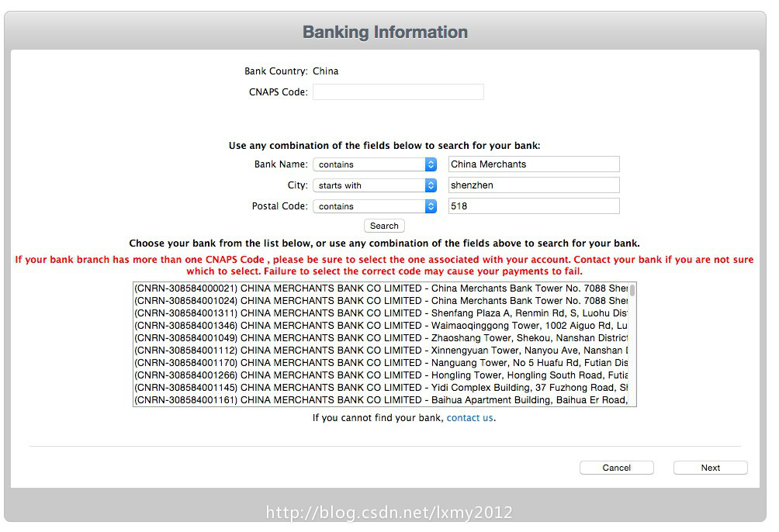Click the Next button

pyautogui.click(x=711, y=468)
